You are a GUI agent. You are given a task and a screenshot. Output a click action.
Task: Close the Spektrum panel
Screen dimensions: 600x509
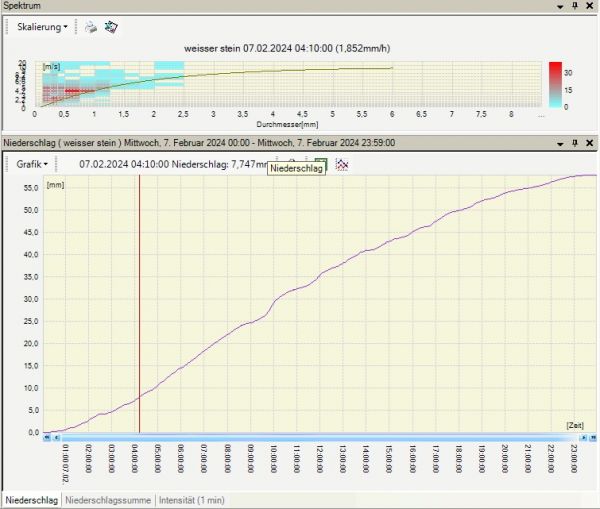591,6
